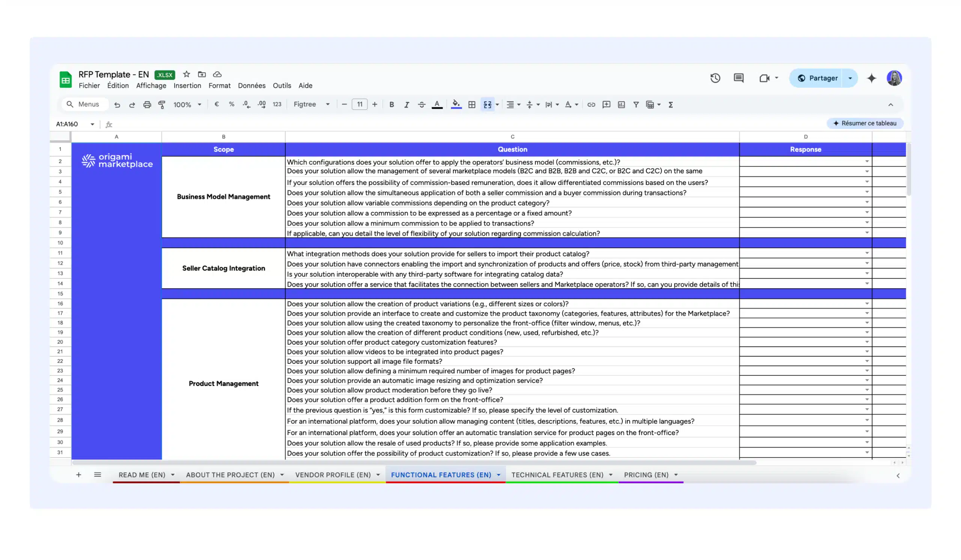This screenshot has height=560, width=961.
Task: Increase font size with plus
Action: click(x=375, y=104)
